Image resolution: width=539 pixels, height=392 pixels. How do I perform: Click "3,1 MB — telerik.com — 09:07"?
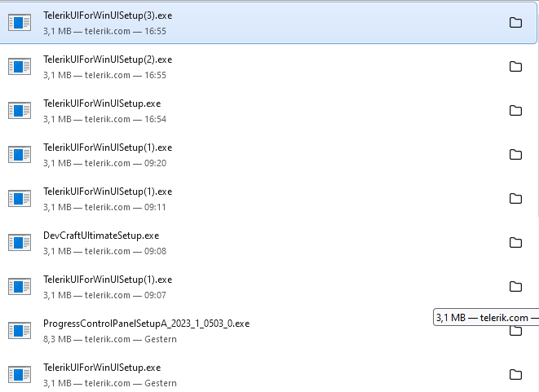click(104, 295)
